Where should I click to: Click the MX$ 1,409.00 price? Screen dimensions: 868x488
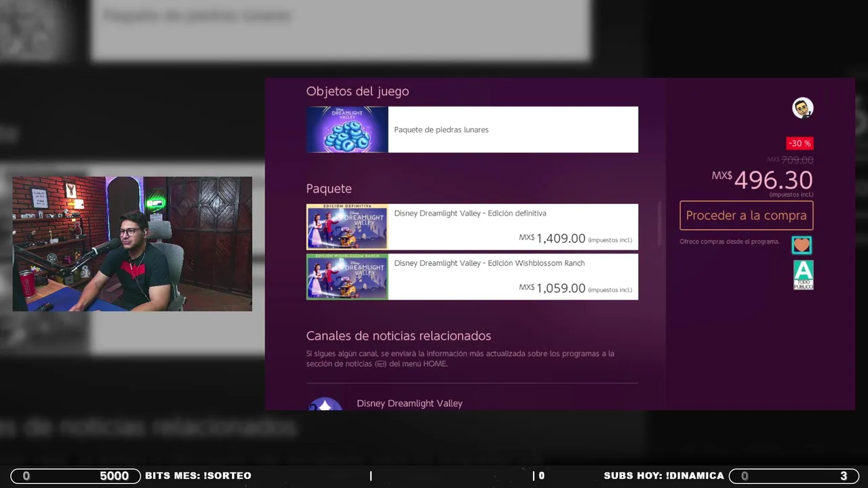[552, 238]
